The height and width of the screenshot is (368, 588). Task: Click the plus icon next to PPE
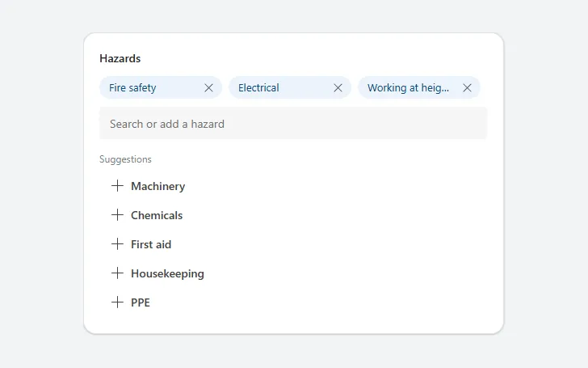pyautogui.click(x=117, y=302)
